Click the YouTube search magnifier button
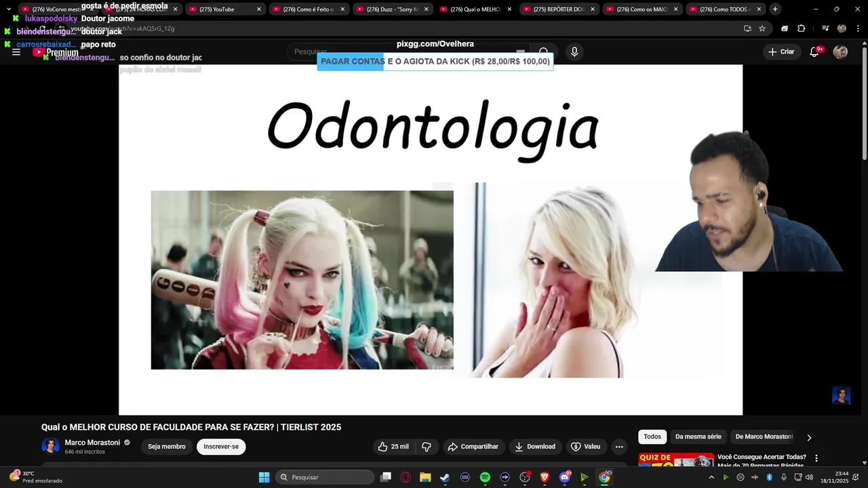The width and height of the screenshot is (868, 488). click(x=543, y=52)
